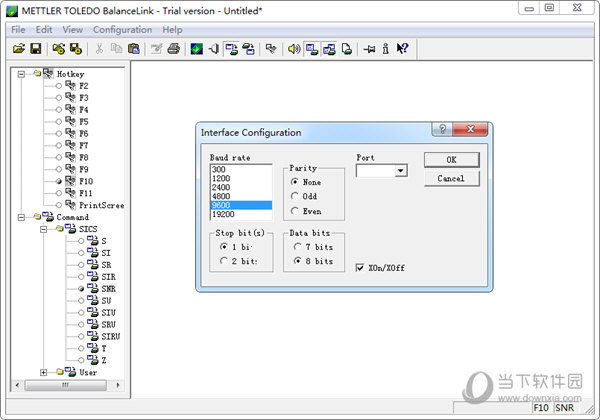600x420 pixels.
Task: Click the serial connector interface toolbar icon
Action: tap(214, 49)
